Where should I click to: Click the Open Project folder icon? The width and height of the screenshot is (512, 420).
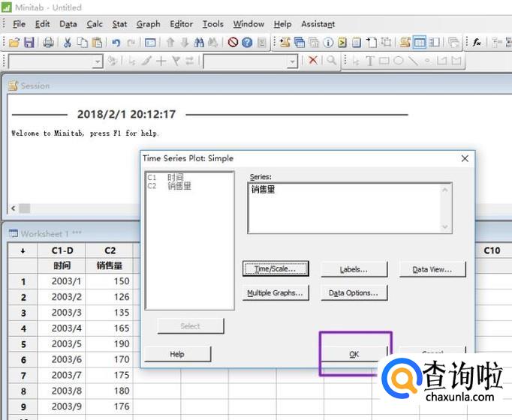[14, 43]
